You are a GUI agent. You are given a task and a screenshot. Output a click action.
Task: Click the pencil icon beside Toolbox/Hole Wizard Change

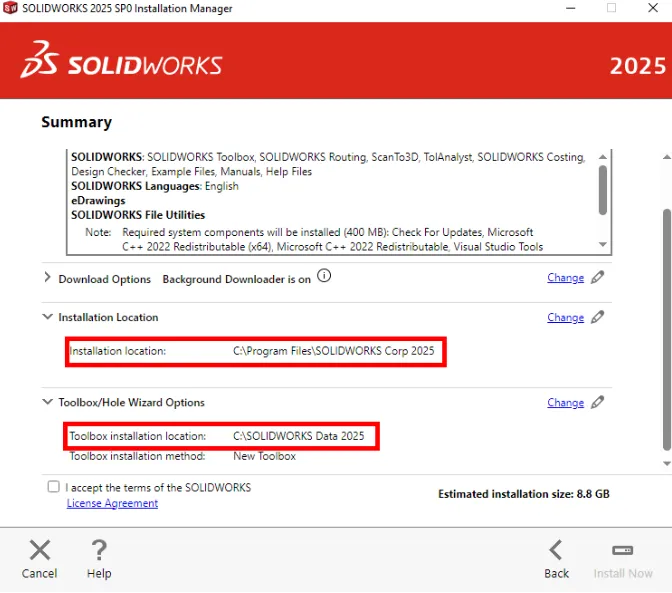[597, 402]
